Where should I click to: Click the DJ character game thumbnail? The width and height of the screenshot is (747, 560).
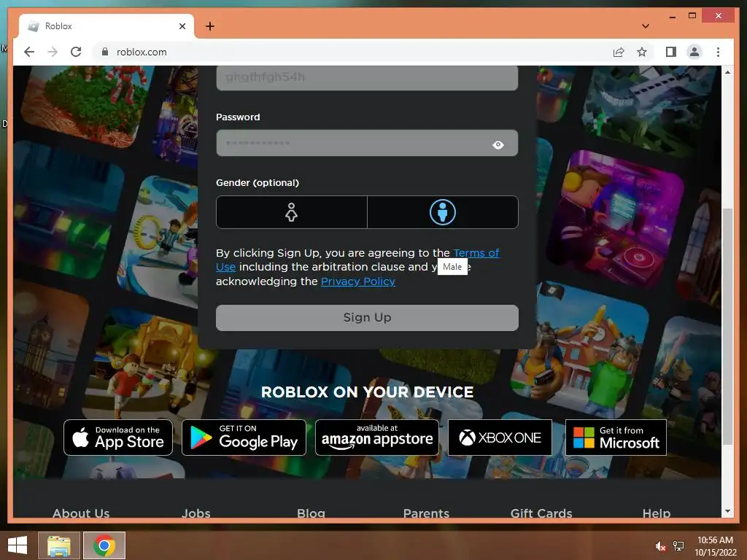[x=616, y=219]
